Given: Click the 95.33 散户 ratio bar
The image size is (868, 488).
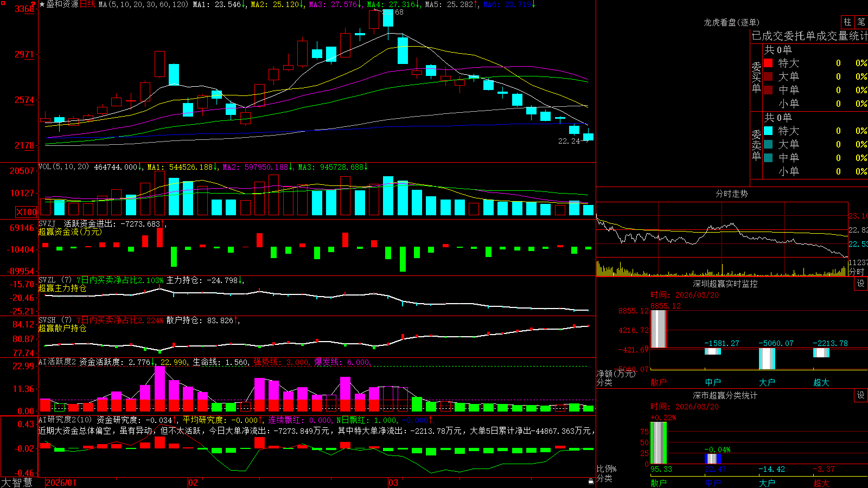Looking at the screenshot, I should [x=659, y=443].
